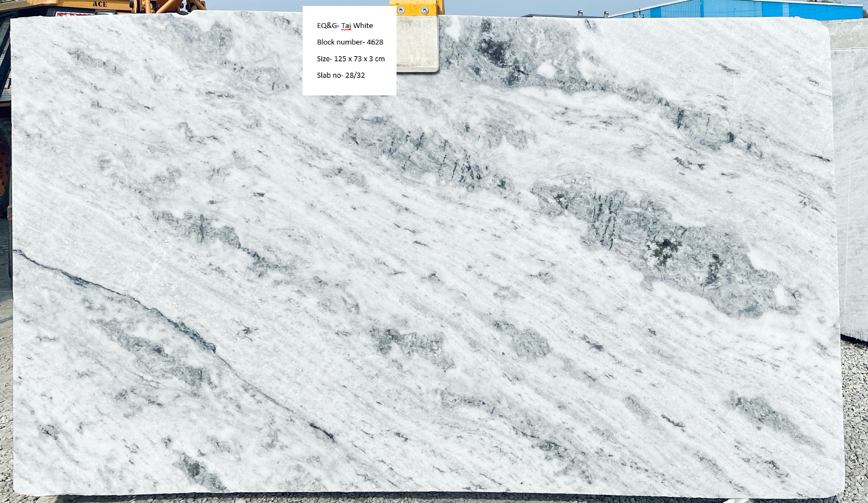Click the 'Block number- 4628' text
Viewport: 868px width, 503px height.
(350, 42)
